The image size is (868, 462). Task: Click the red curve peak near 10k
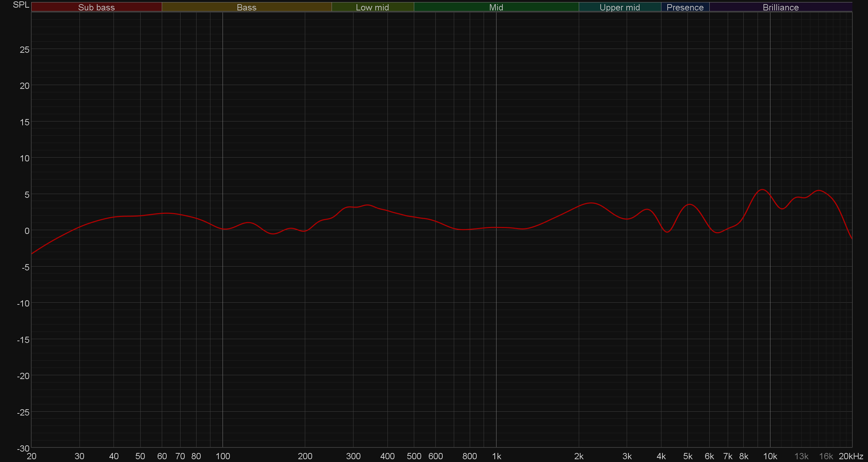pos(762,190)
